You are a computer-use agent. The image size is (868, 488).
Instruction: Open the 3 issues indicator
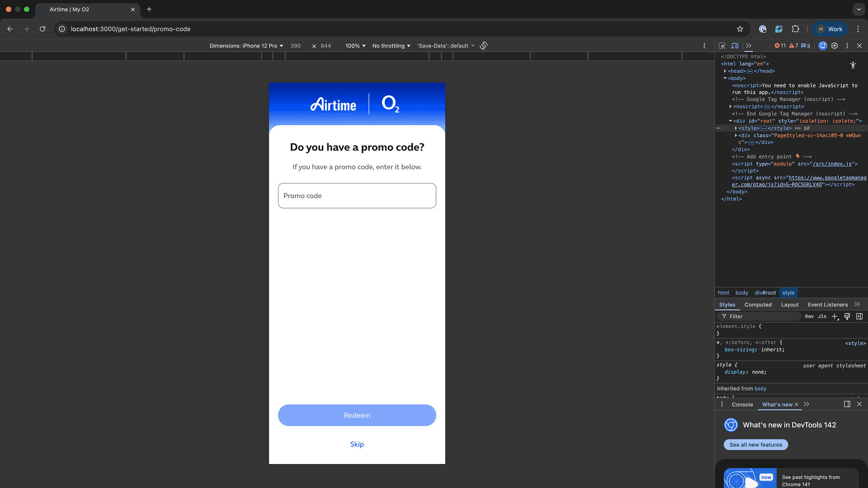[806, 46]
